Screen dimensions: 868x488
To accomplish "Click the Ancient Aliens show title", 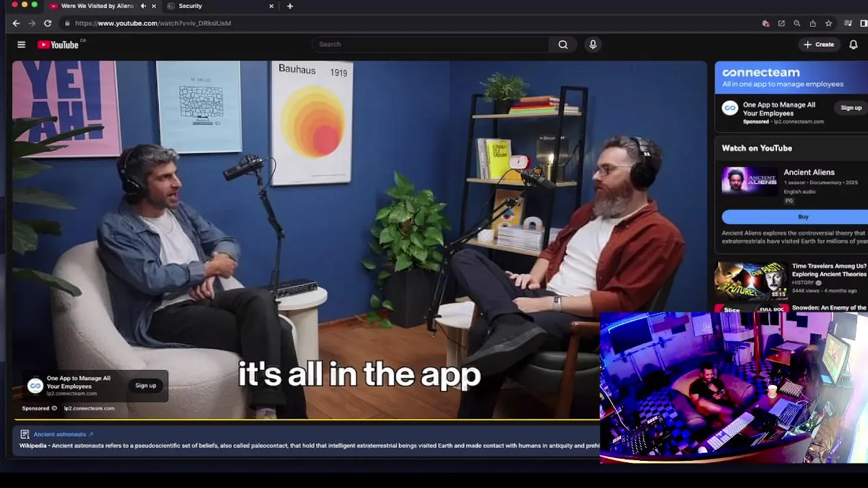I will click(809, 173).
